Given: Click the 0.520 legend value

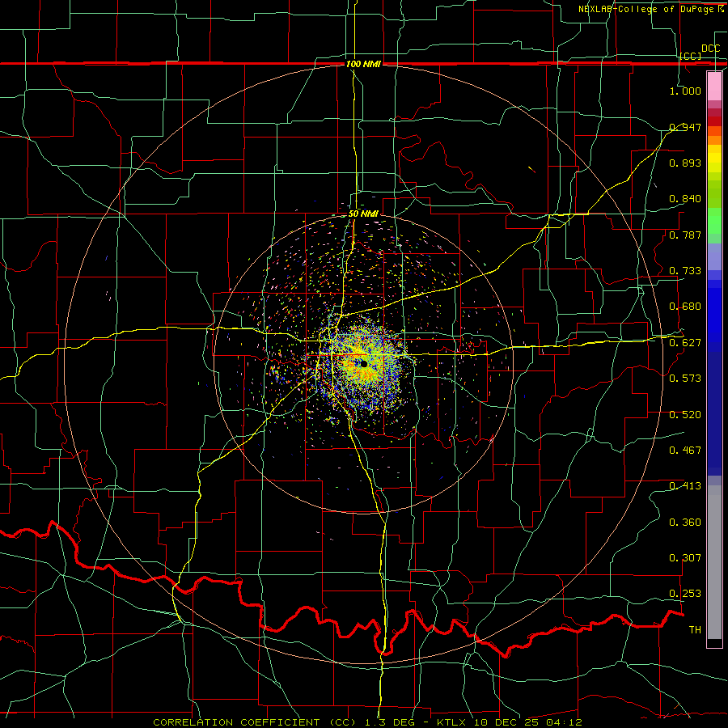Looking at the screenshot, I should point(685,415).
